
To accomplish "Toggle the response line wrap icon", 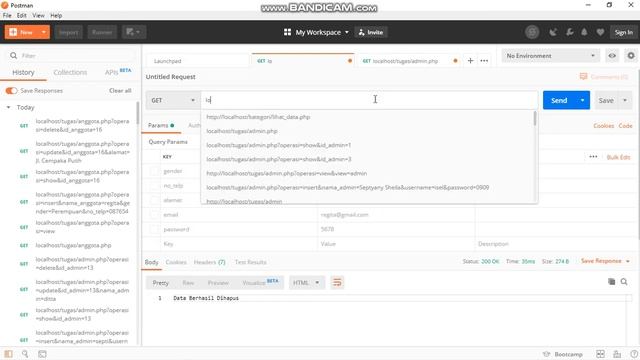I will point(337,282).
